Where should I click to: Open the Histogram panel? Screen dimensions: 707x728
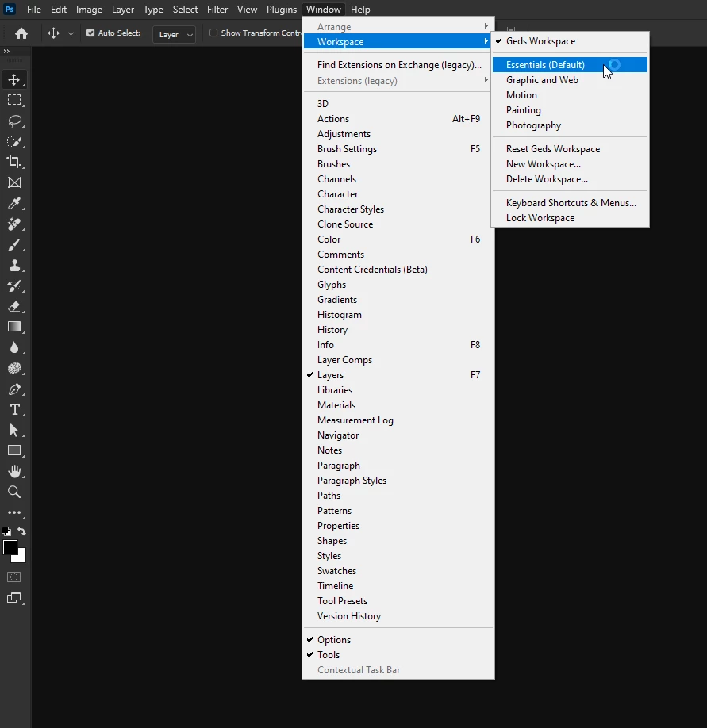[x=398, y=315]
